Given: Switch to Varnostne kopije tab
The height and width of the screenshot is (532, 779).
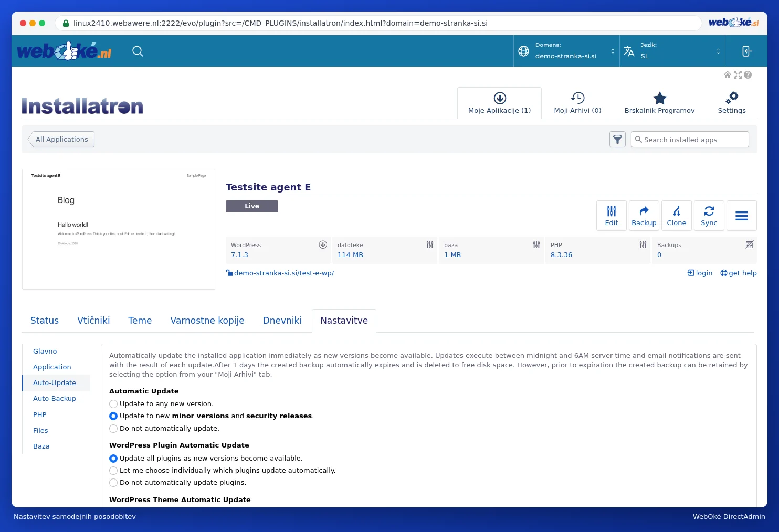Looking at the screenshot, I should point(207,321).
